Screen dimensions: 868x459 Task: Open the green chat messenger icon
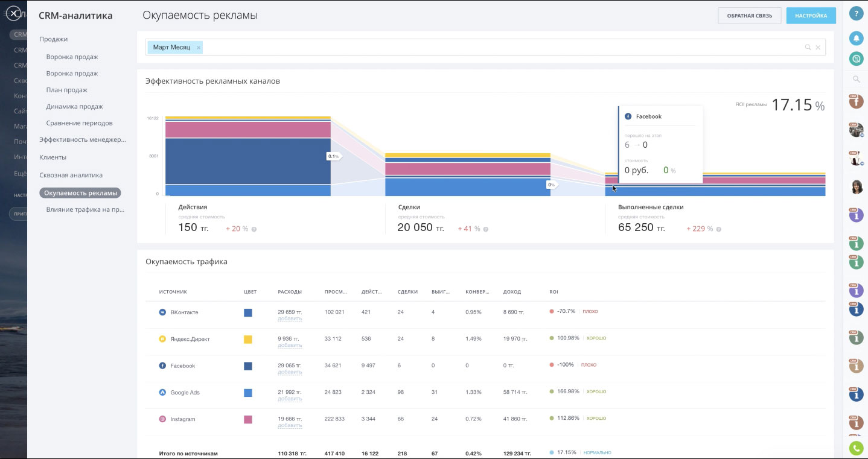[x=855, y=59]
